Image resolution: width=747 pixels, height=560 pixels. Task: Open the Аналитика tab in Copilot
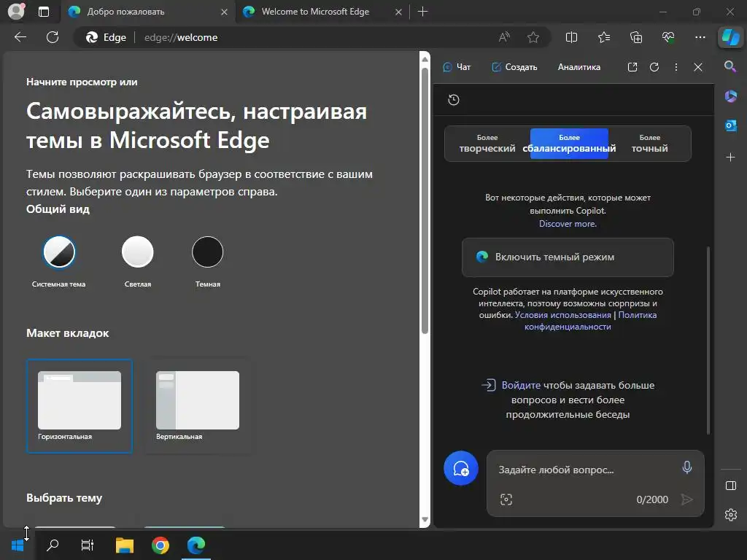coord(578,67)
